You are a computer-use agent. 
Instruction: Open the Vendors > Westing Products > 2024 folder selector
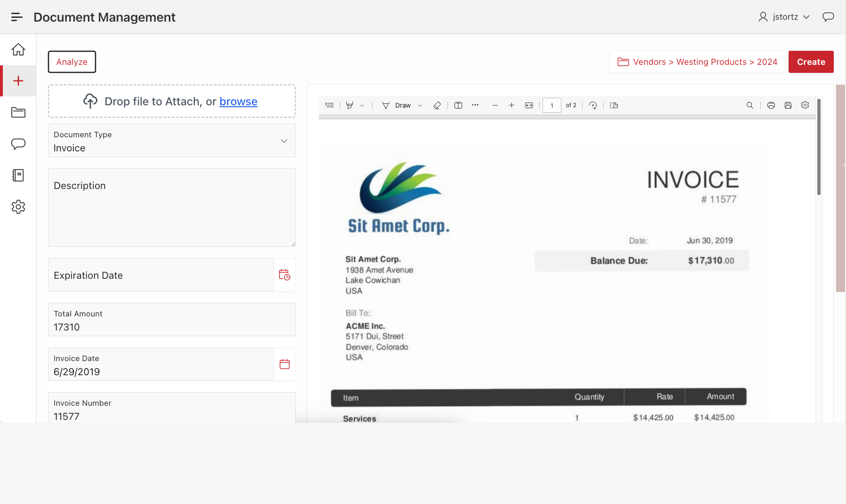pos(697,62)
